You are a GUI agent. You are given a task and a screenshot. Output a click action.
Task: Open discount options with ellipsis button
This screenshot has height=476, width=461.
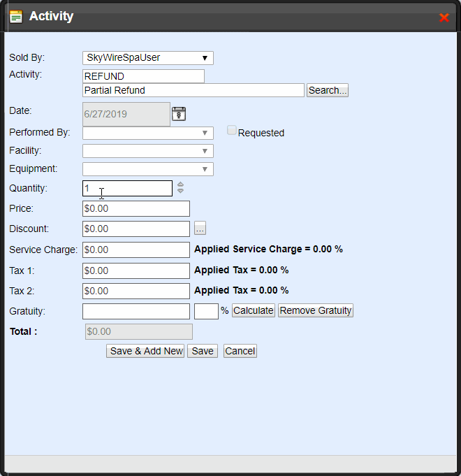pyautogui.click(x=200, y=229)
